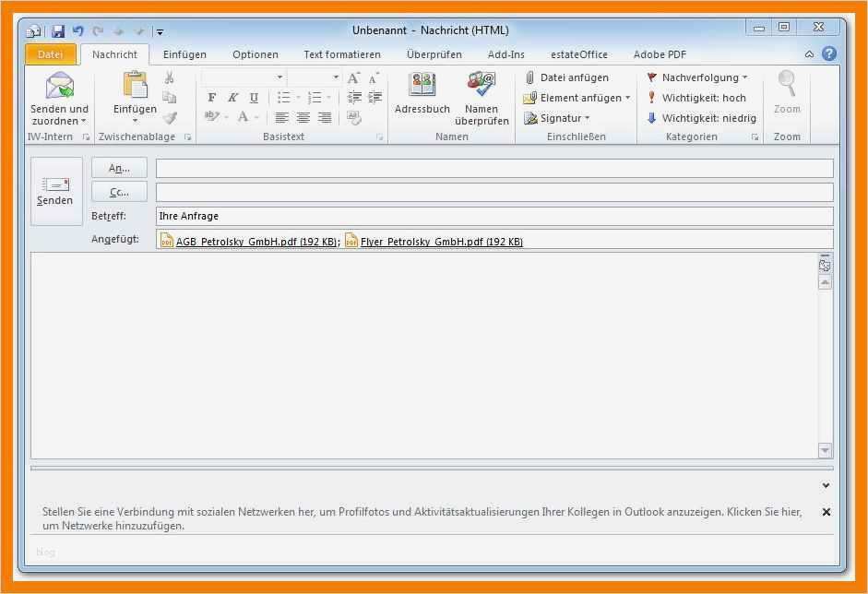Toggle underline formatting
Image resolution: width=868 pixels, height=594 pixels.
254,98
